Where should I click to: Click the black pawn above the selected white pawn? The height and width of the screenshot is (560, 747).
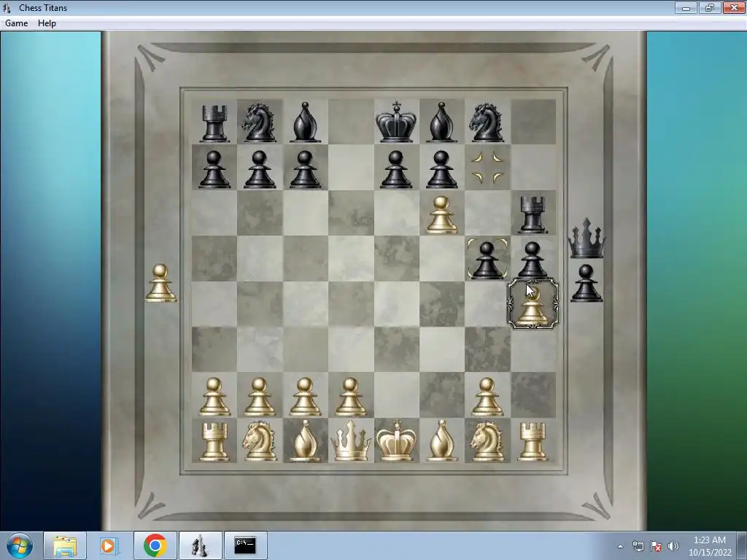(x=532, y=260)
